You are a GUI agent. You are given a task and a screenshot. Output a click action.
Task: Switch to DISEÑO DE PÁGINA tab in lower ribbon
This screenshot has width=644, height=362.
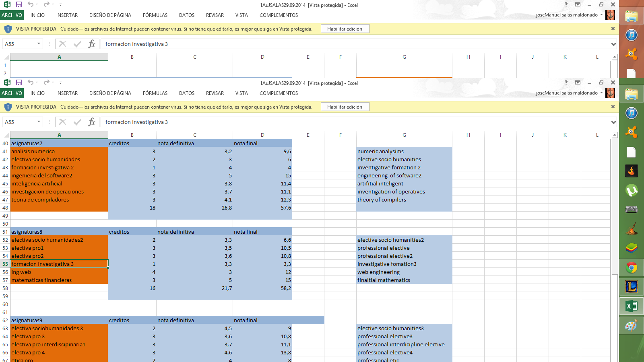coord(110,93)
